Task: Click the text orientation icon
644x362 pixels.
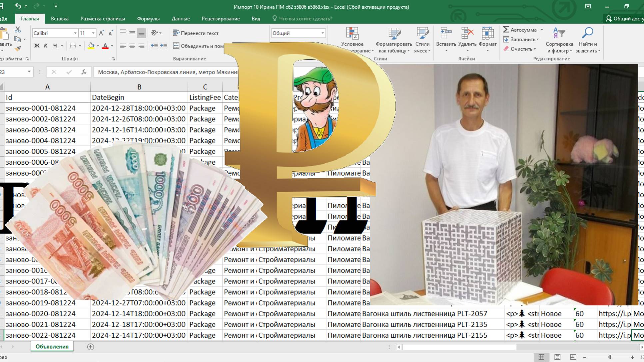Action: tap(154, 33)
